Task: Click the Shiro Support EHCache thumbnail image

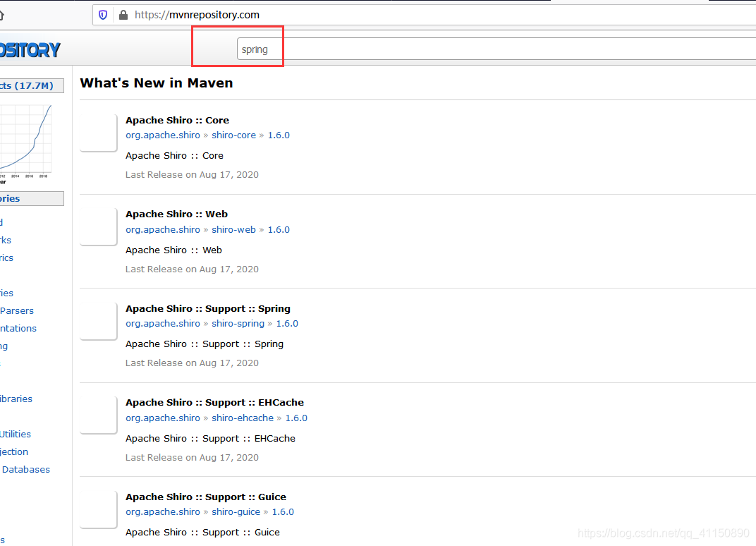Action: (99, 415)
